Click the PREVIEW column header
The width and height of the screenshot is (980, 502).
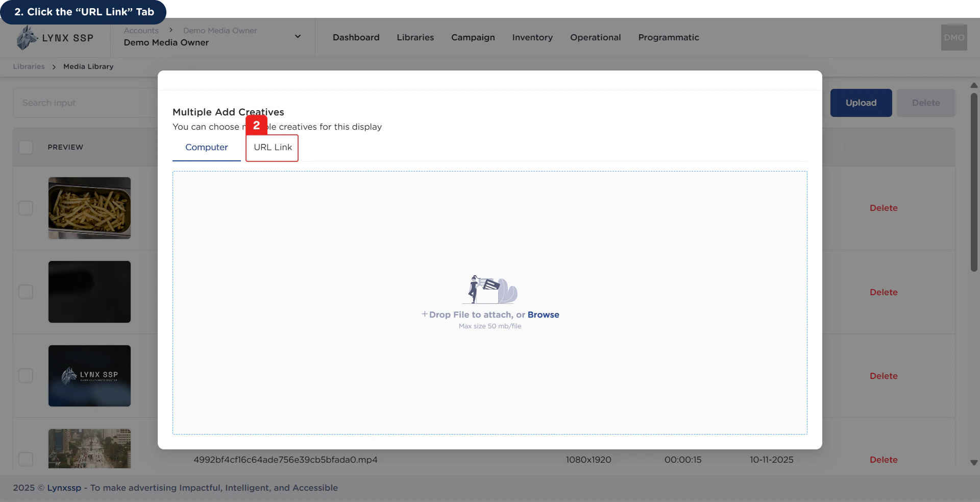click(65, 147)
